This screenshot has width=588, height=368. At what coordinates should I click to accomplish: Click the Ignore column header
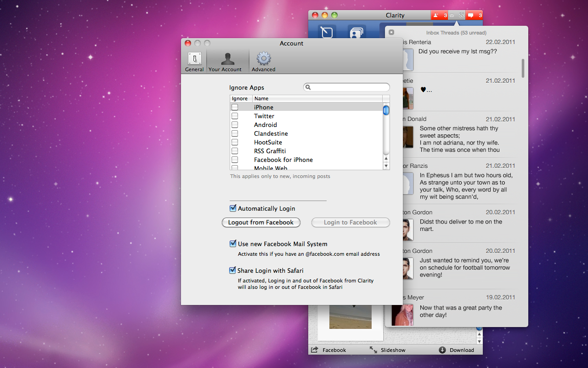241,98
